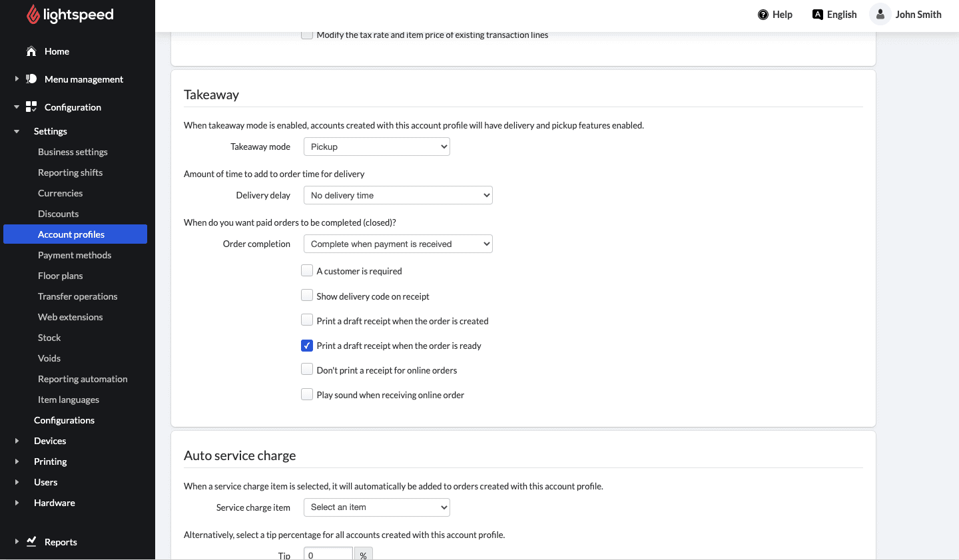Screen dimensions: 959x560
Task: Open Web extensions
Action: tap(70, 317)
